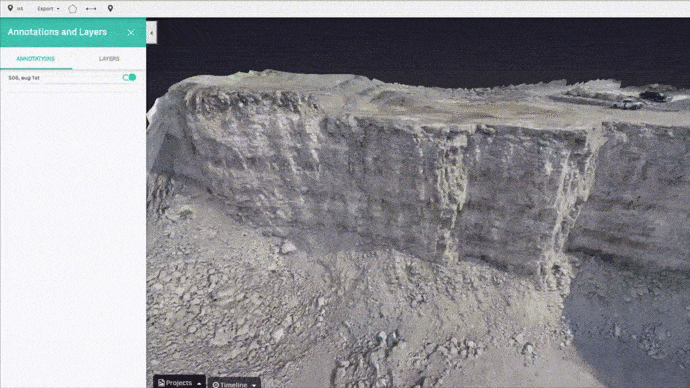
Task: Click the Export dropdown arrow
Action: (x=58, y=9)
